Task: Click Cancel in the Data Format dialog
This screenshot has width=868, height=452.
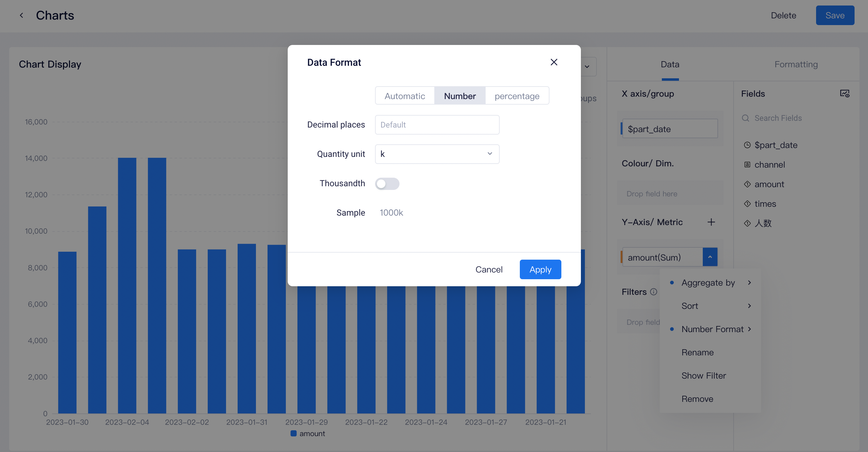Action: click(x=489, y=269)
